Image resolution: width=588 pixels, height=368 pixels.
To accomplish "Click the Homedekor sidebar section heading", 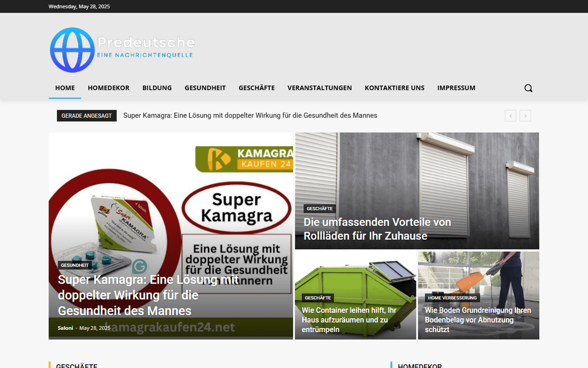I will (420, 365).
